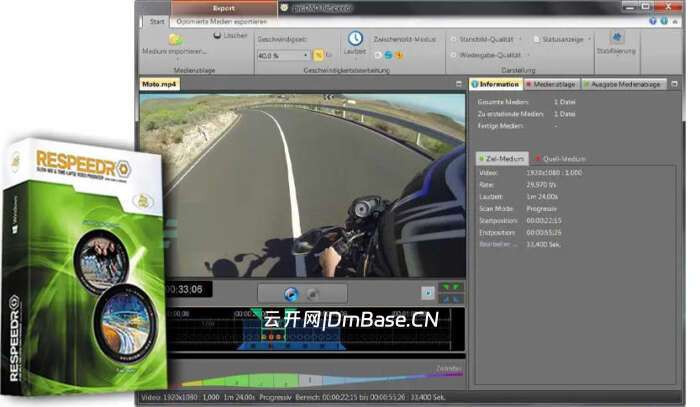This screenshot has width=700, height=407.
Task: Click the icon right of the percent button
Action: point(329,55)
